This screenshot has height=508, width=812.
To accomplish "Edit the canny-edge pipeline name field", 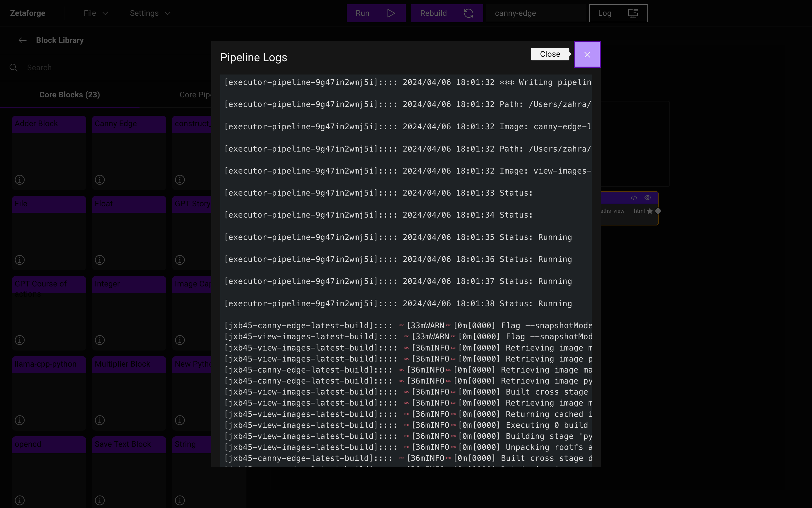I will (536, 13).
